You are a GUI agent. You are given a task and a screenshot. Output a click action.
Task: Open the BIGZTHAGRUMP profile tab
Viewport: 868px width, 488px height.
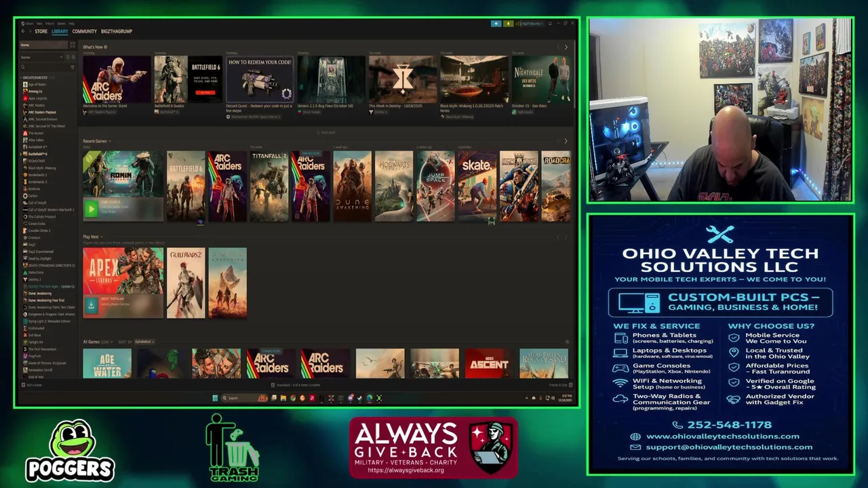pyautogui.click(x=117, y=31)
